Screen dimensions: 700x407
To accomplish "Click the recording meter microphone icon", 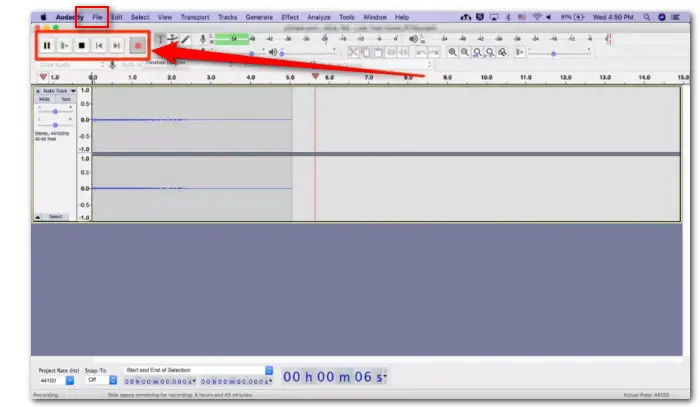I will [x=203, y=39].
